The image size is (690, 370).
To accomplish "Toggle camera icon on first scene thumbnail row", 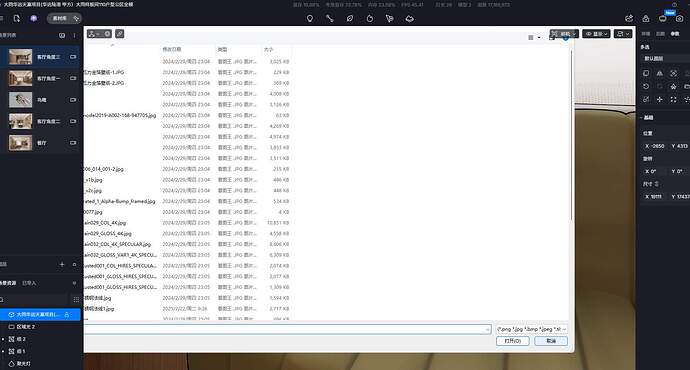I will pyautogui.click(x=73, y=57).
